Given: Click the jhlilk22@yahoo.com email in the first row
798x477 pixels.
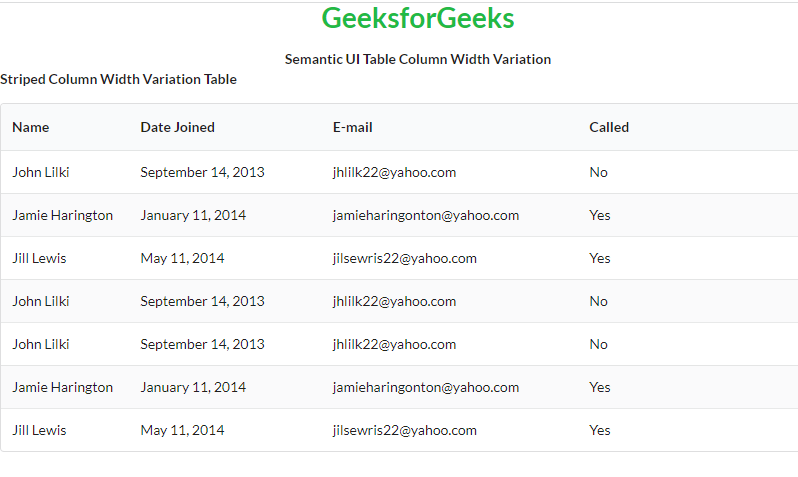Looking at the screenshot, I should tap(394, 172).
